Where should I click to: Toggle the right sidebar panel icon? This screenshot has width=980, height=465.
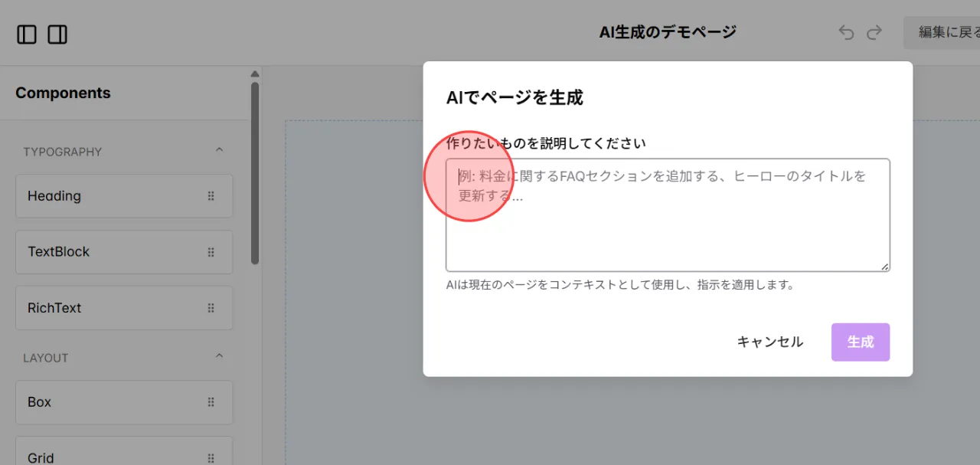click(x=57, y=34)
